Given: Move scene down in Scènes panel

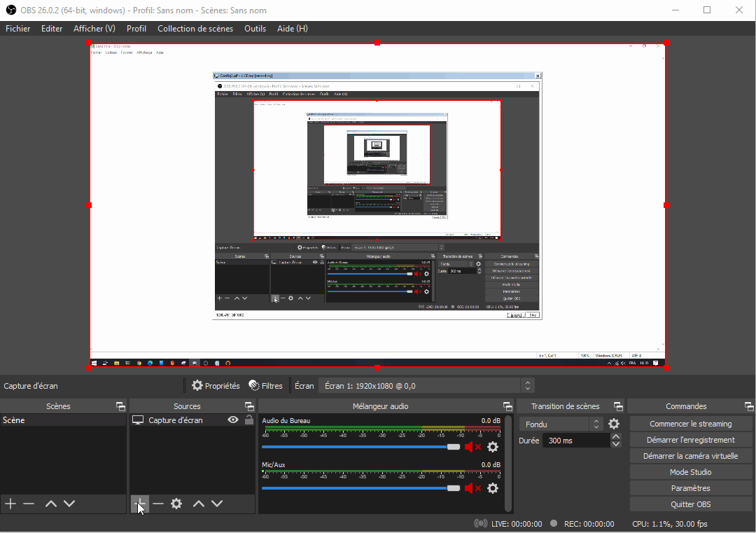Looking at the screenshot, I should click(x=69, y=504).
